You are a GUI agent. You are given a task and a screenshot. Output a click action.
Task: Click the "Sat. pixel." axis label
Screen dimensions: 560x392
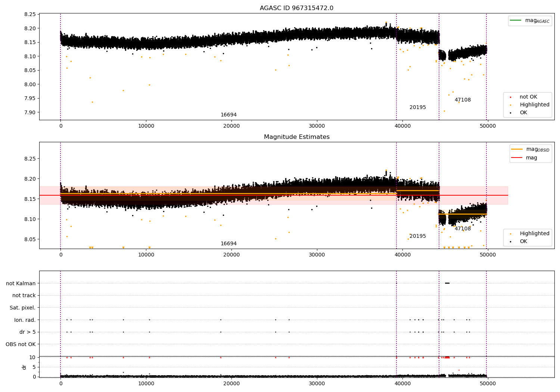pos(23,308)
